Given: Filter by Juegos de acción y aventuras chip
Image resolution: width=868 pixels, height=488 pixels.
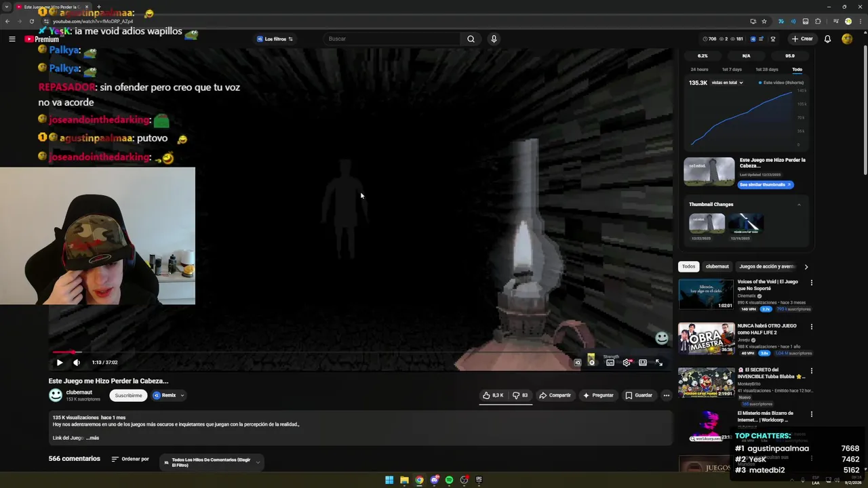Looking at the screenshot, I should point(766,266).
